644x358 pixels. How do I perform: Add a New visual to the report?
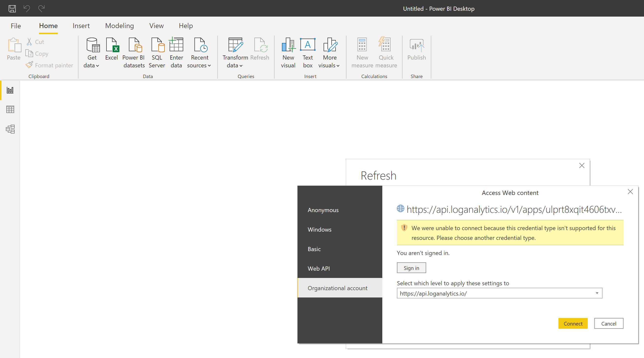pyautogui.click(x=288, y=52)
